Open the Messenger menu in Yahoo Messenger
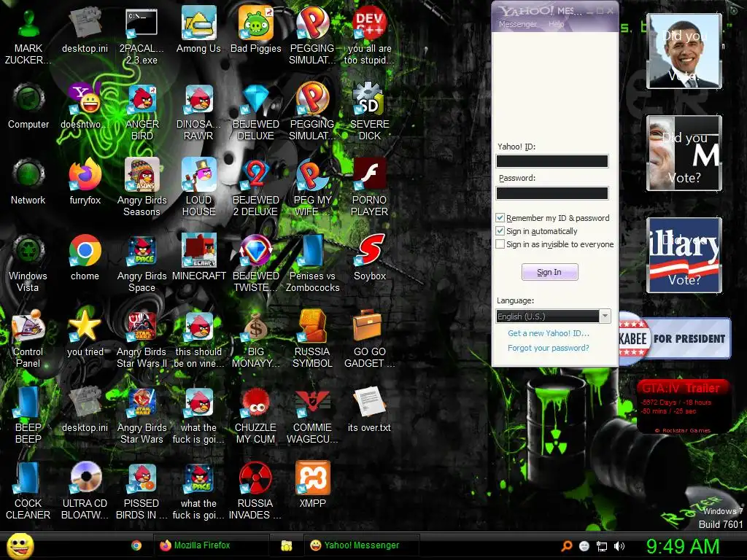This screenshot has width=747, height=560. tap(517, 24)
